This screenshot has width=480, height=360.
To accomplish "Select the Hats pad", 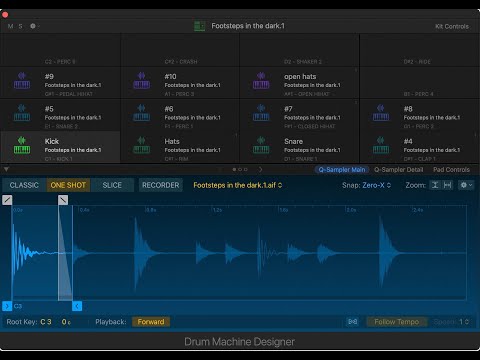I will tap(180, 147).
